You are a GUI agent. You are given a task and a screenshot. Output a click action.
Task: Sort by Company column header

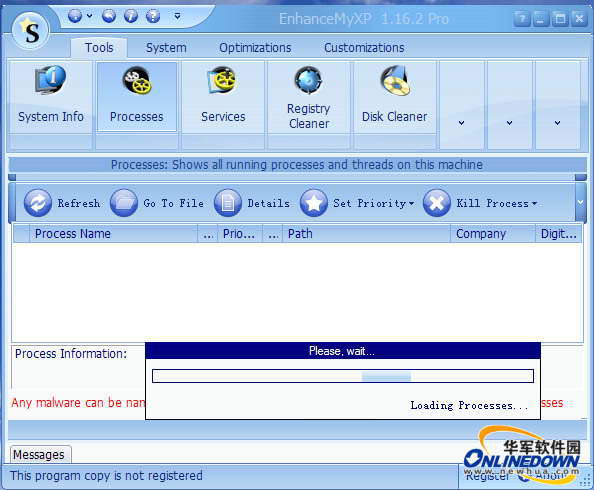[493, 234]
